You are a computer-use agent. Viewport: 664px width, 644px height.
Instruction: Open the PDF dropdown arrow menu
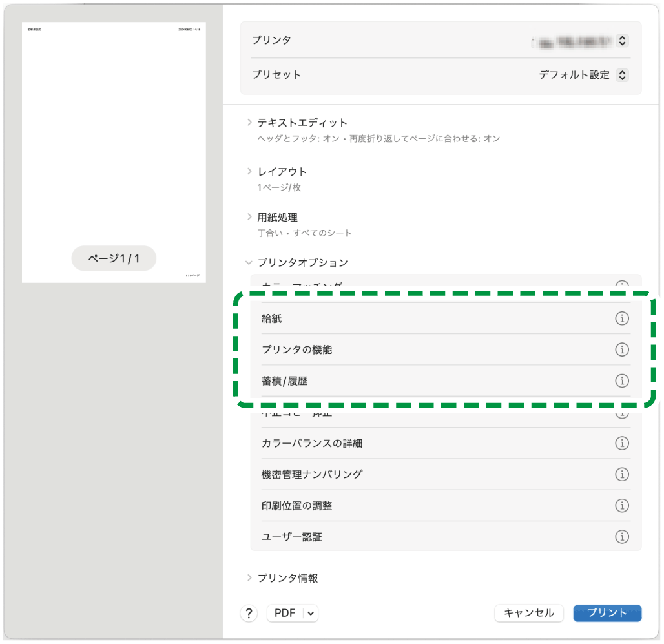(x=311, y=614)
